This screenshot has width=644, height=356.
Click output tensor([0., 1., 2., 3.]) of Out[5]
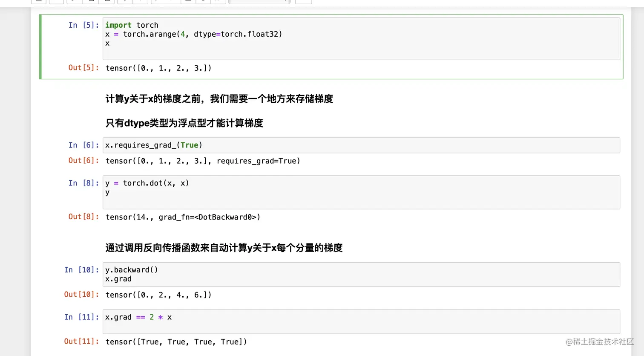pos(158,68)
